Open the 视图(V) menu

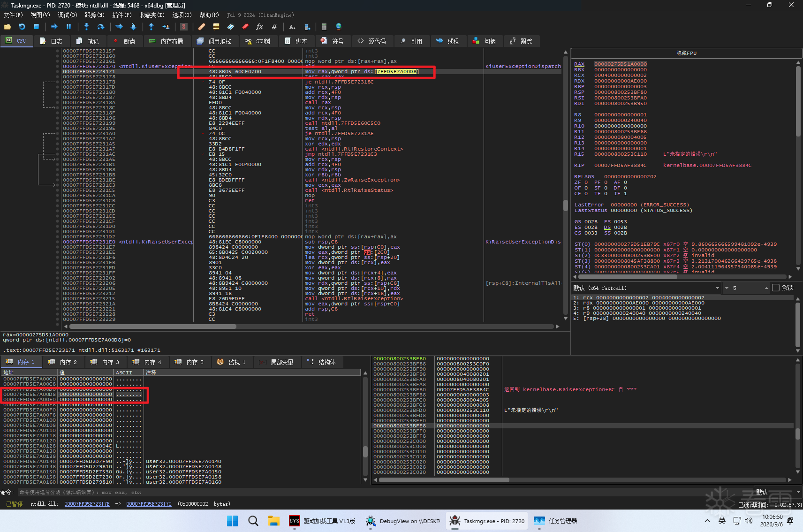tap(40, 15)
